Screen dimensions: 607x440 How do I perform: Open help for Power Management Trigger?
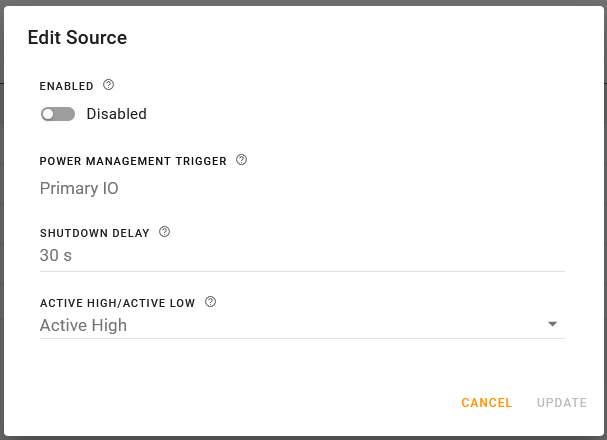pos(241,160)
